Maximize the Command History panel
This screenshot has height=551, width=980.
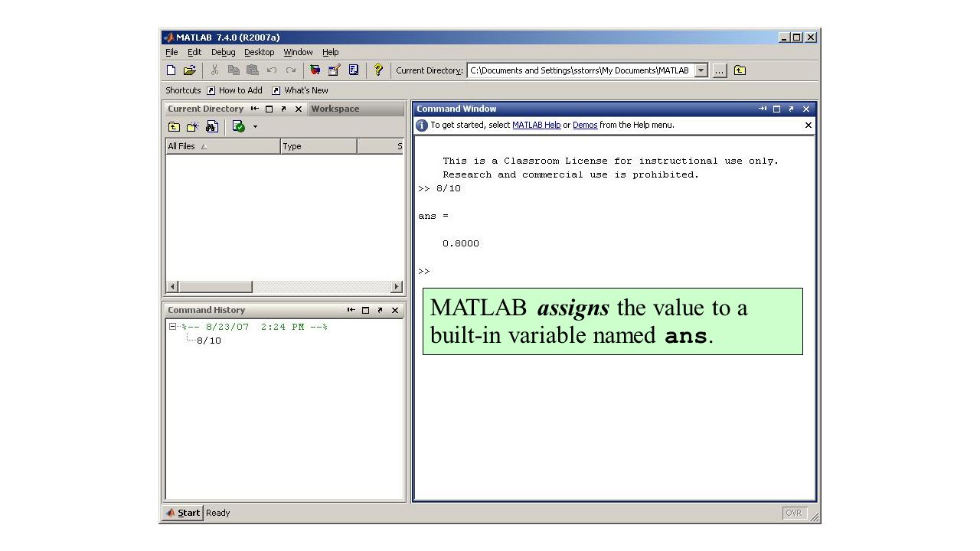(366, 310)
